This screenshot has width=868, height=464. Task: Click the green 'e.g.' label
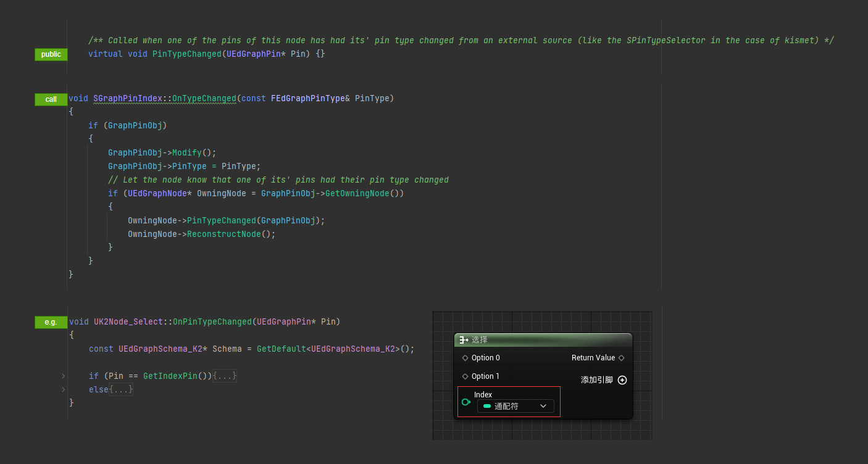click(x=51, y=322)
